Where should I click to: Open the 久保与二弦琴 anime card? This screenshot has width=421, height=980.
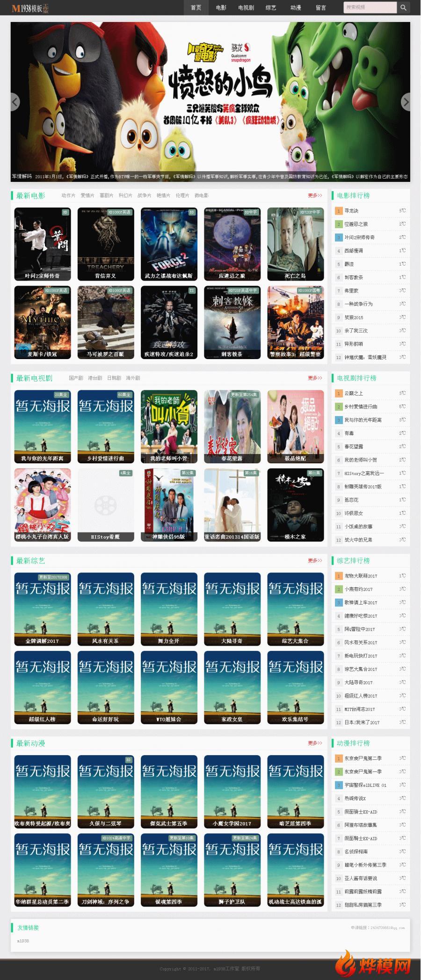(106, 792)
